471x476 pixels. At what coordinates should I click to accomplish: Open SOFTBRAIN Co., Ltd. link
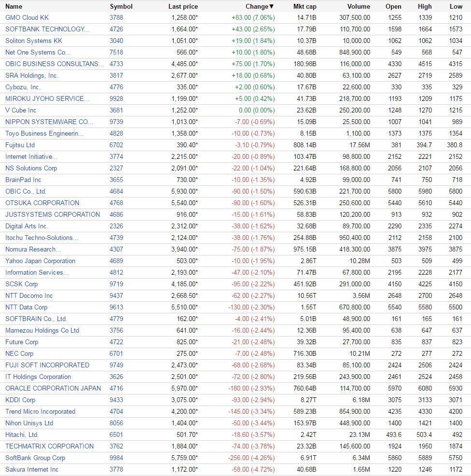pyautogui.click(x=36, y=319)
